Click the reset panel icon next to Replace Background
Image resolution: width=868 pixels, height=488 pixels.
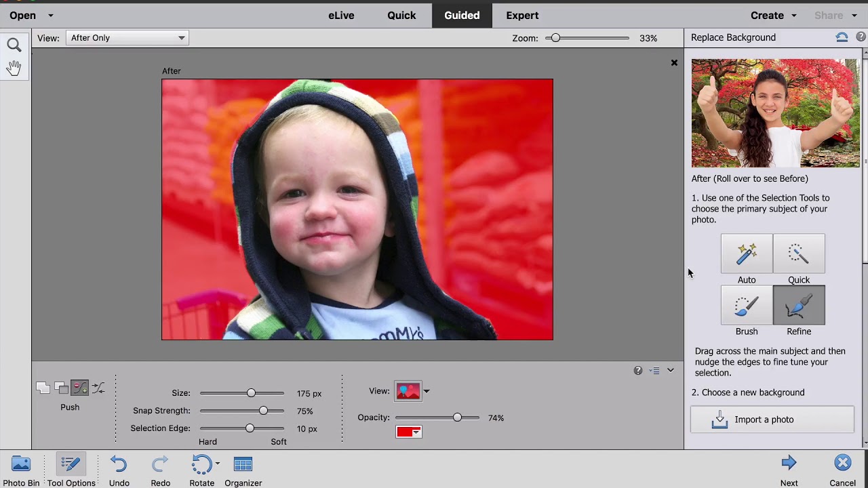coord(842,37)
